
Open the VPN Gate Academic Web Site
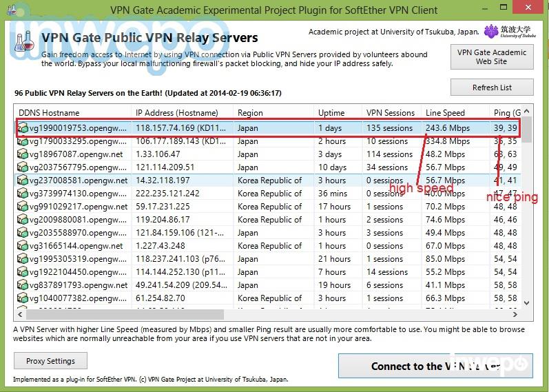[492, 56]
